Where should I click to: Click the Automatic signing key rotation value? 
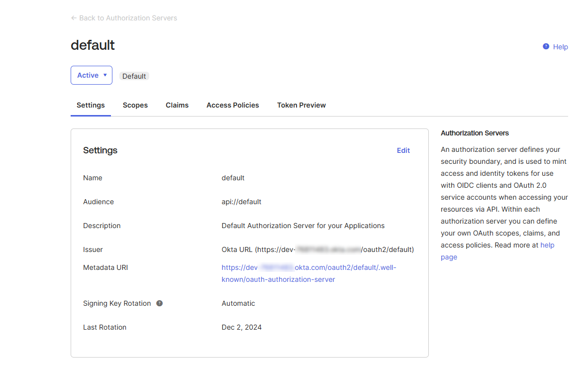pos(238,303)
